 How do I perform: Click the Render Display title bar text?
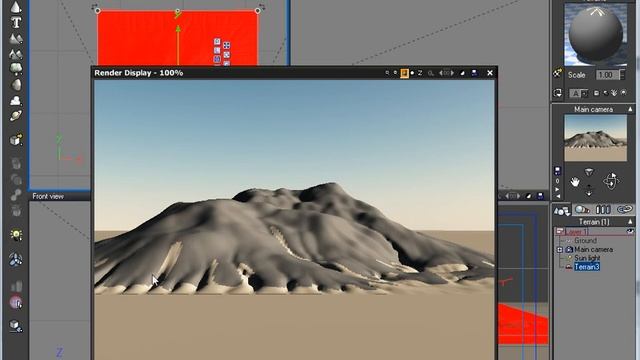pos(139,73)
